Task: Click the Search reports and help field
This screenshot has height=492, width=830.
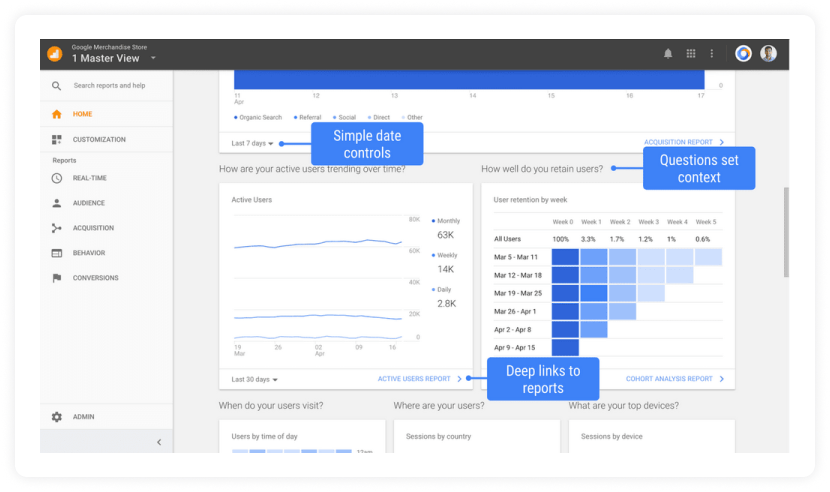Action: (x=109, y=85)
